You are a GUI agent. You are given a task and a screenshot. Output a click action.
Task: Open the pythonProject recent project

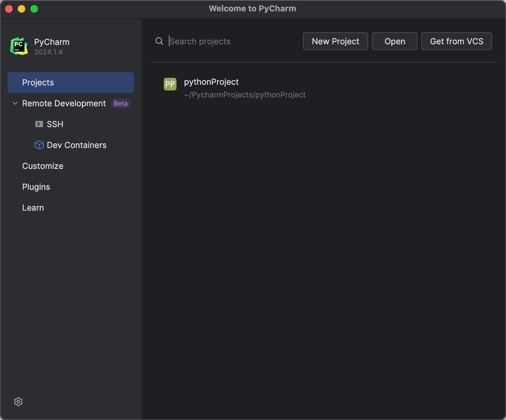212,82
